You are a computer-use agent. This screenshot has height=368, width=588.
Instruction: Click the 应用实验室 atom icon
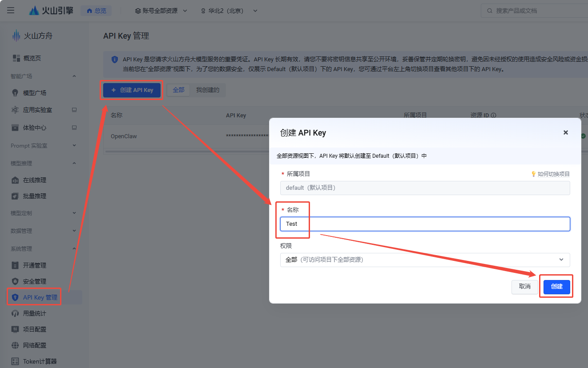16,110
